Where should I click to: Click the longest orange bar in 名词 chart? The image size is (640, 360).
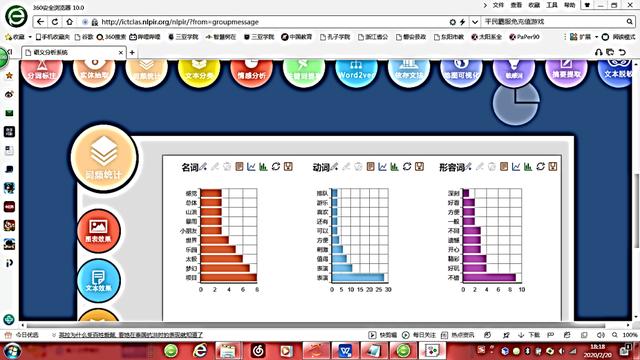tap(229, 278)
